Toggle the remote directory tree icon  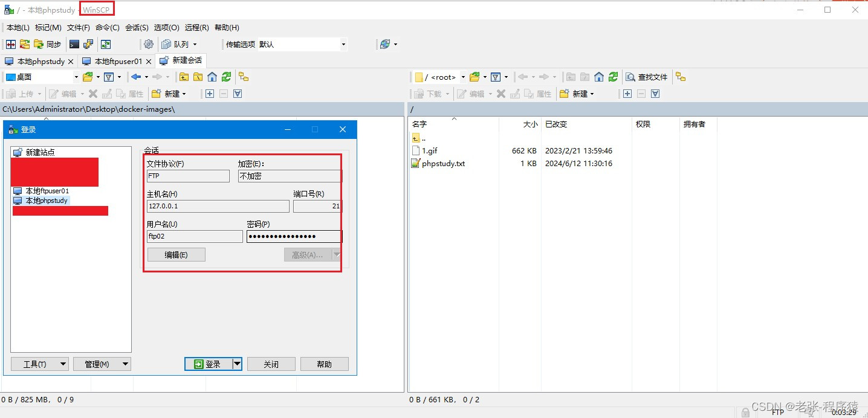681,77
